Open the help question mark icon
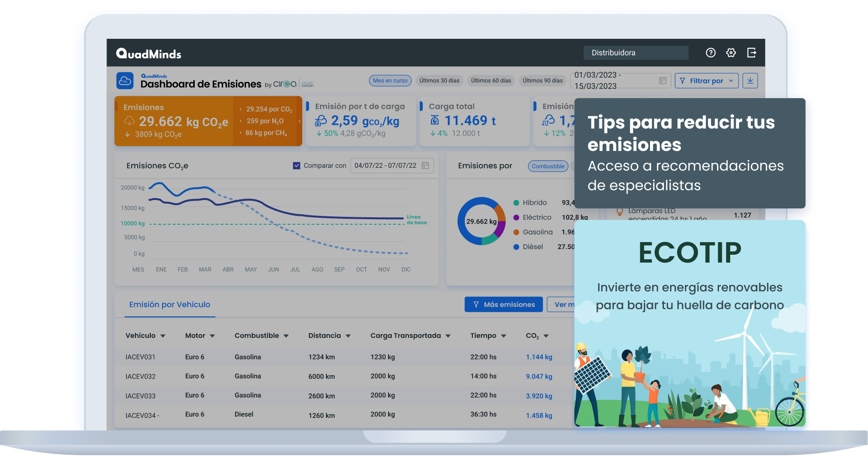 click(710, 53)
